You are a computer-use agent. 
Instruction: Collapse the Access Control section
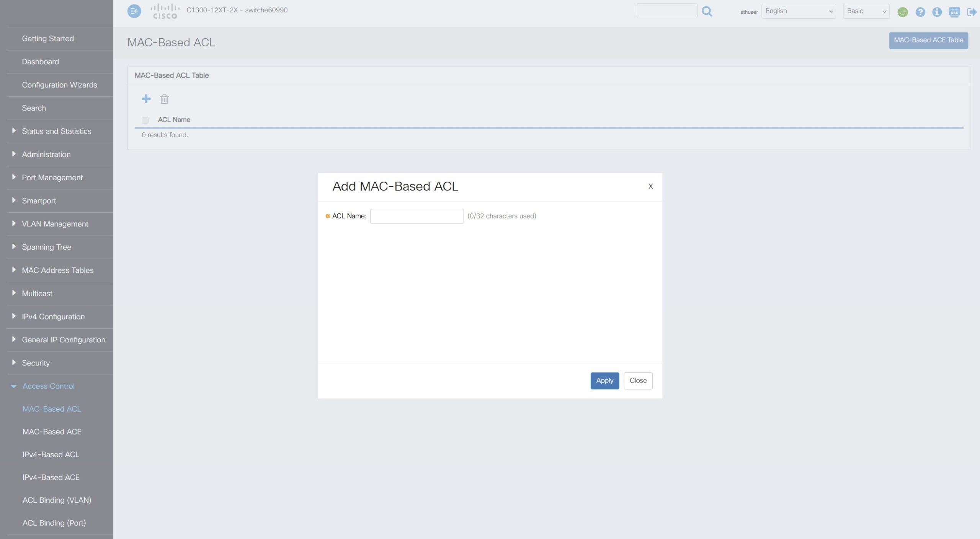pos(48,386)
